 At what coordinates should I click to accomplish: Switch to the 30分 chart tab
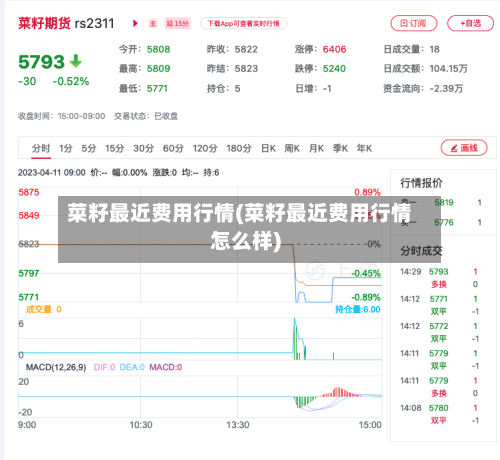point(144,148)
